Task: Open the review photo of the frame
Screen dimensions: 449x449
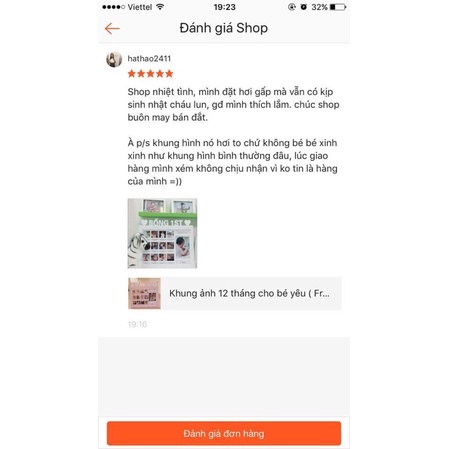Action: tap(162, 233)
